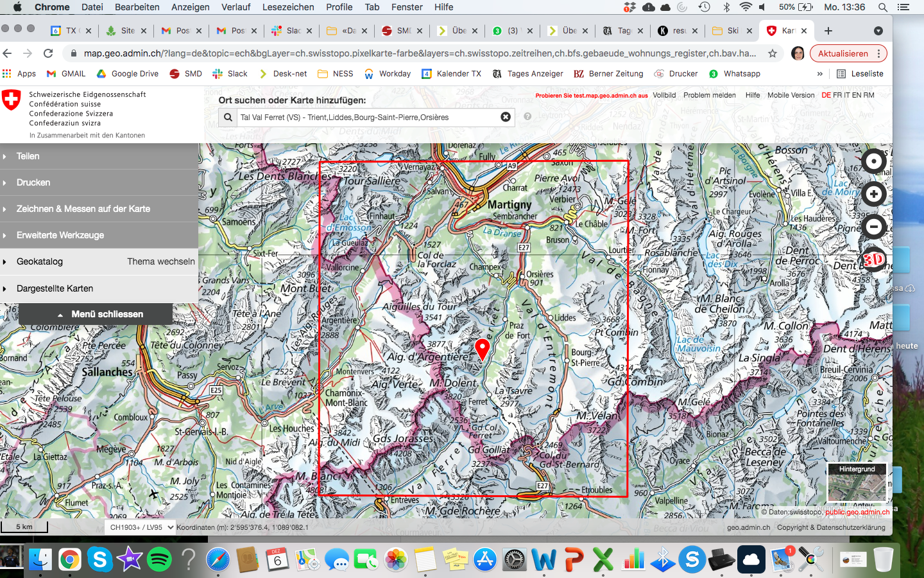Bookmark this page with the star icon
924x578 pixels.
point(773,53)
